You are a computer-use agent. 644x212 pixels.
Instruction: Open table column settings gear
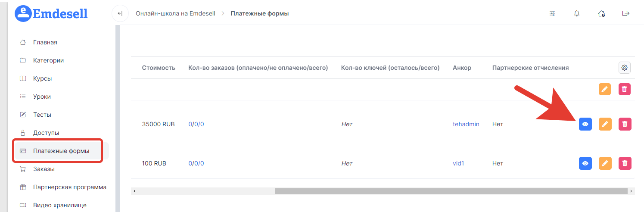625,68
